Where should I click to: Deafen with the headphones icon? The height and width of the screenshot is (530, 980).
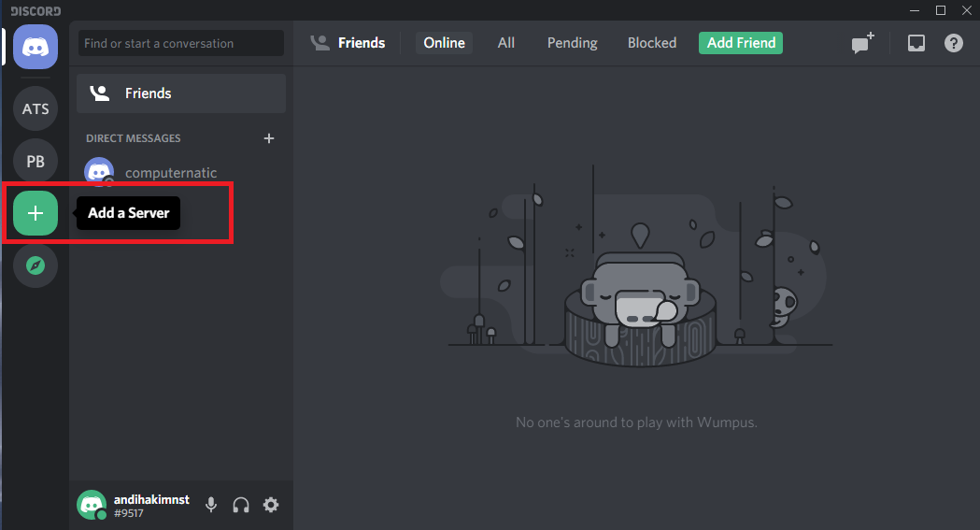[x=241, y=505]
